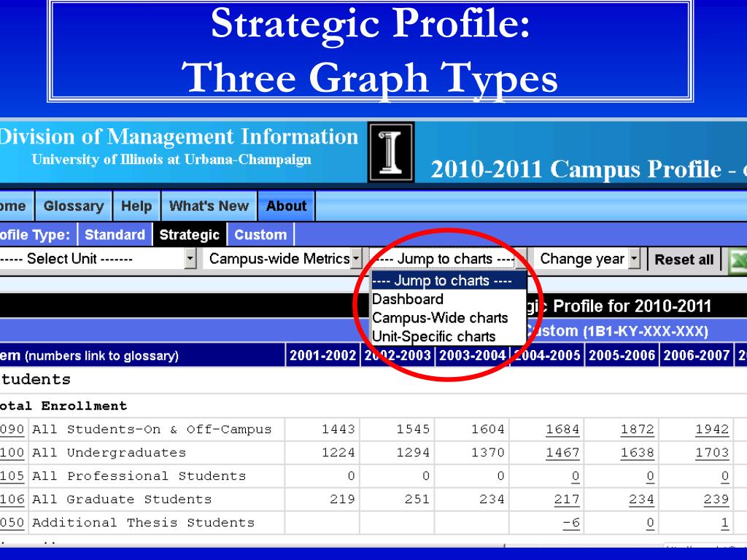Open item code 100 glossary link
The height and width of the screenshot is (560, 747).
tap(12, 453)
